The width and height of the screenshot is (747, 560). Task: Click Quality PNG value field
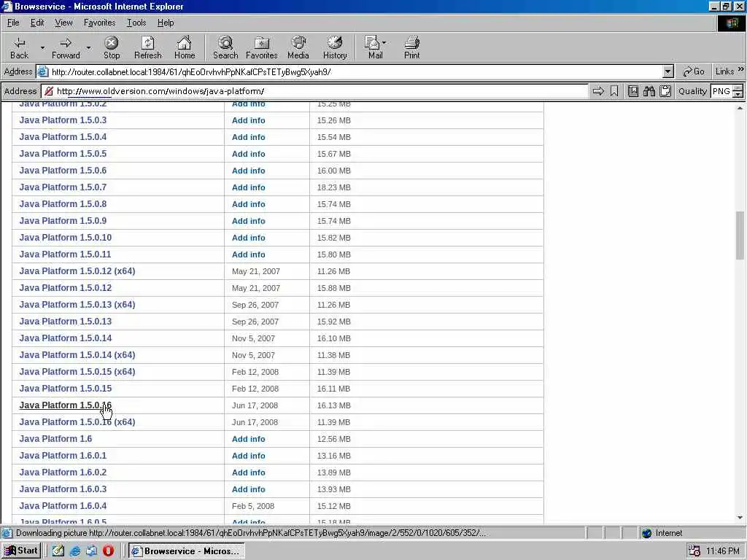point(721,91)
